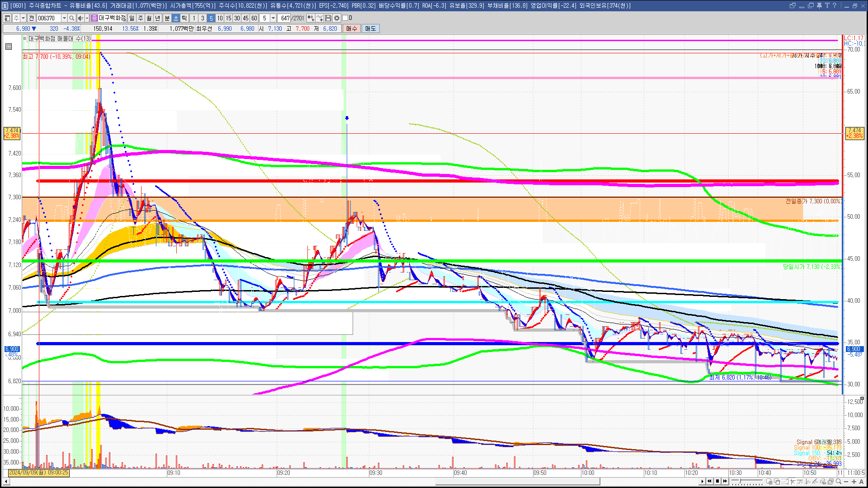This screenshot has width=868, height=488.
Task: Click the plus zoom-in icon at bottom
Action: point(854,482)
